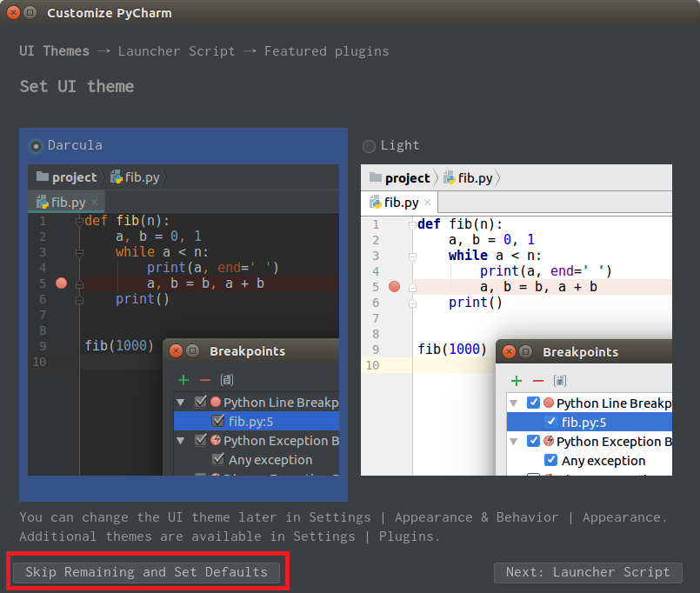Fold while loop marker in Darcula preview
Screen dimensions: 700x593
(x=79, y=253)
